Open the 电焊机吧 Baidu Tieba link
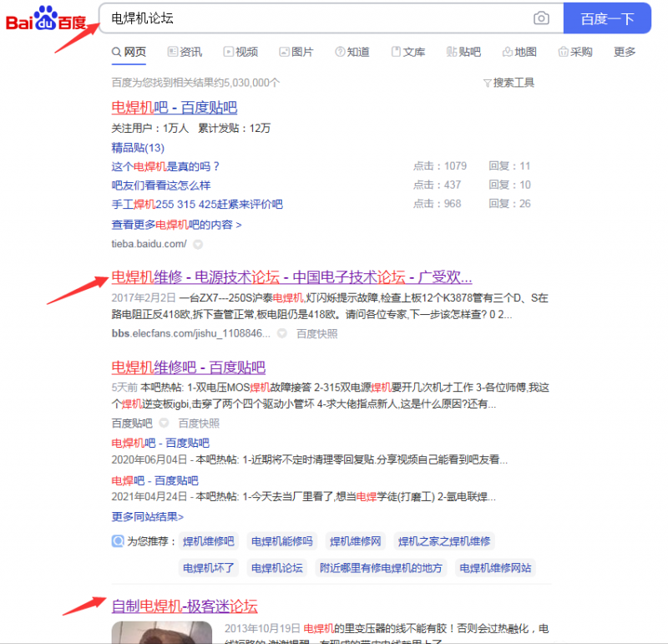The width and height of the screenshot is (668, 644). click(174, 107)
